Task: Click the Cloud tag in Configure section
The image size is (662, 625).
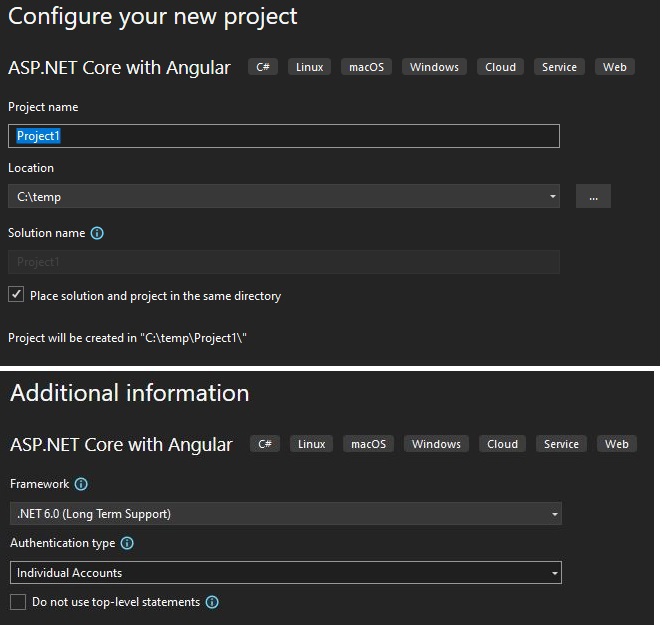Action: coord(500,67)
